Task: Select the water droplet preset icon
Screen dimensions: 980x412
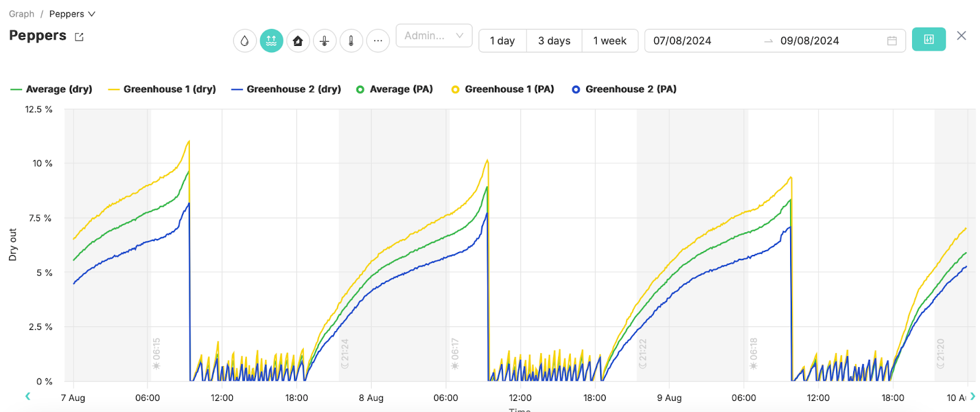Action: coord(244,41)
